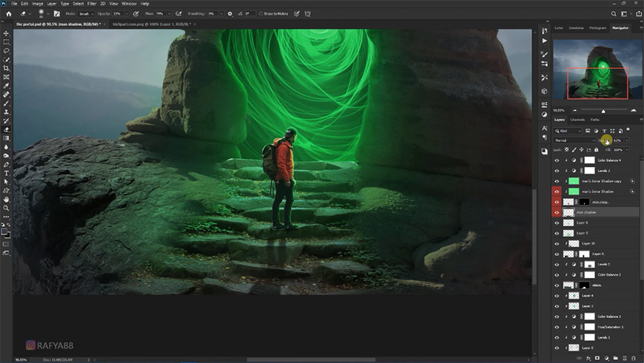Add a layer mask from Layers panel footer
Image resolution: width=644 pixels, height=363 pixels.
pos(597,358)
